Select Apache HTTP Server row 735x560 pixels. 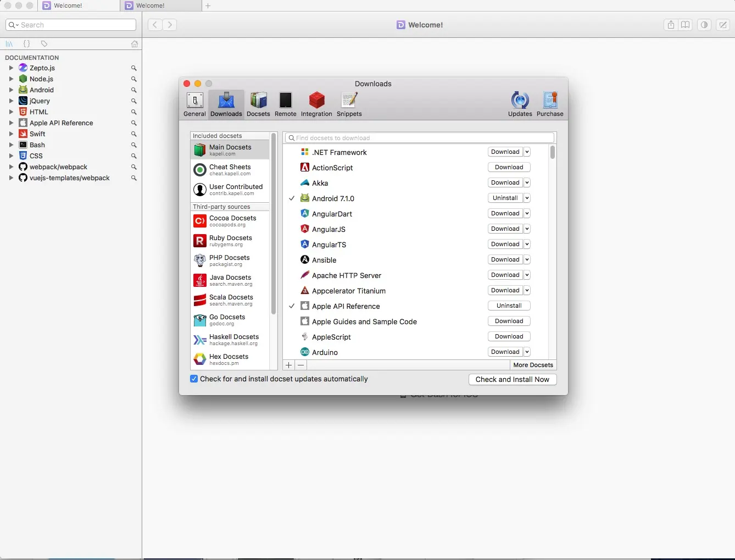(x=415, y=275)
